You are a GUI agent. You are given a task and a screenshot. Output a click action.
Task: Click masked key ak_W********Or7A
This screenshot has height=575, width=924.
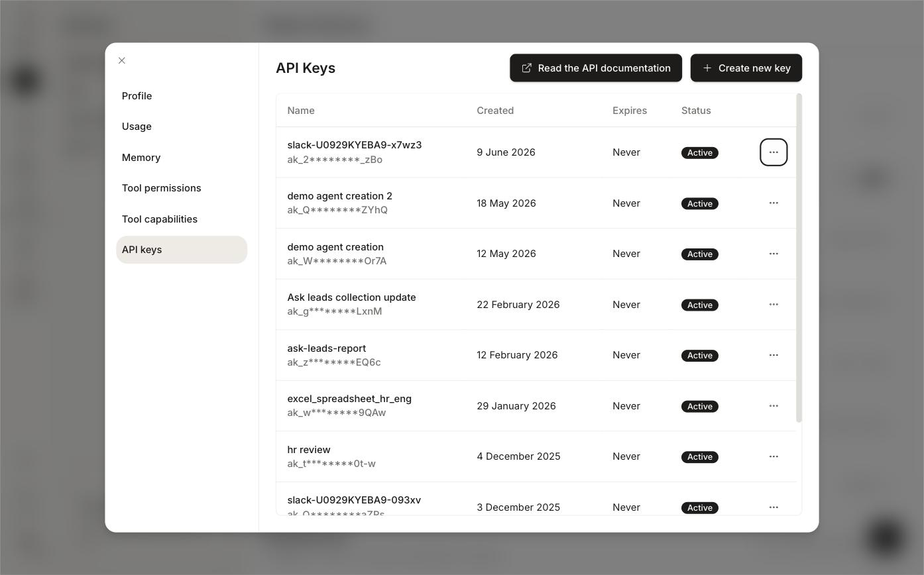[337, 261]
